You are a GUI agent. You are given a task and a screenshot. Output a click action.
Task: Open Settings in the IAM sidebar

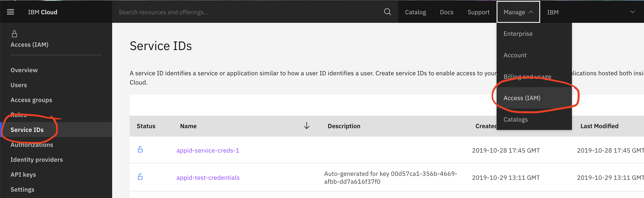[x=23, y=189]
